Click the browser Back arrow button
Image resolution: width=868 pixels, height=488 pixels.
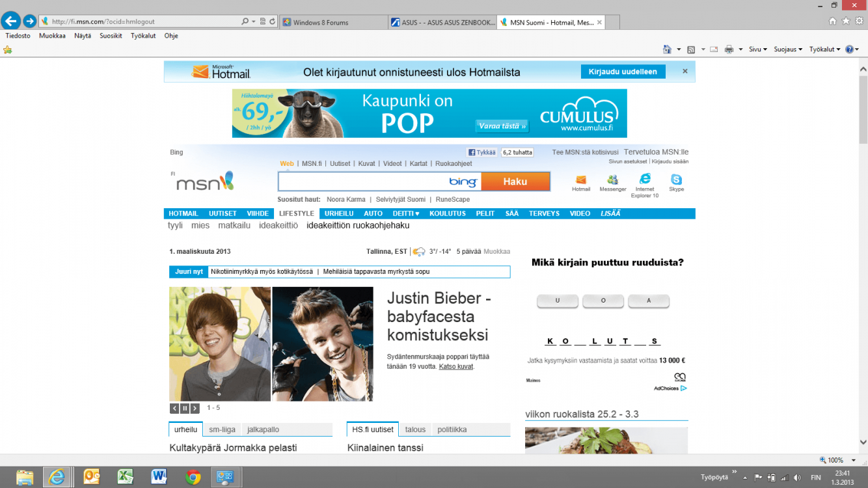click(10, 21)
